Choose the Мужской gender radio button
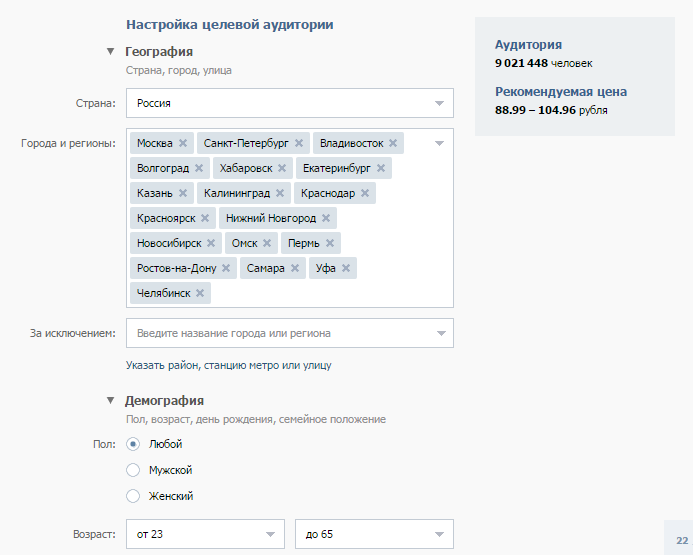The width and height of the screenshot is (693, 555). pyautogui.click(x=133, y=470)
